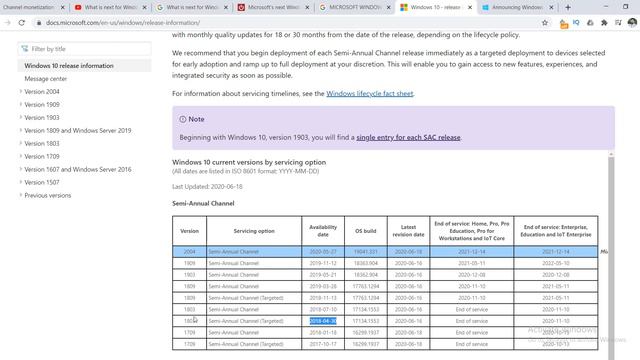Screen dimensions: 640x360
Task: Open the Extensions puzzle-piece menu
Action: (x=604, y=23)
